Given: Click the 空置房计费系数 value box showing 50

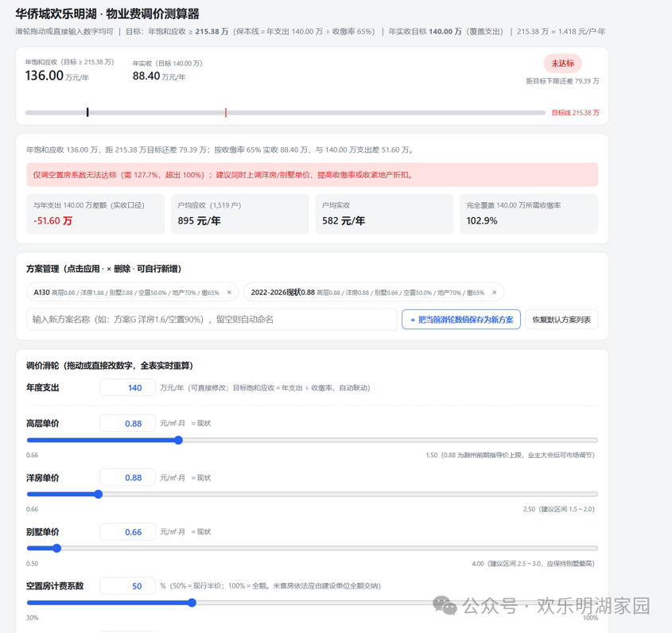Looking at the screenshot, I should tap(127, 586).
